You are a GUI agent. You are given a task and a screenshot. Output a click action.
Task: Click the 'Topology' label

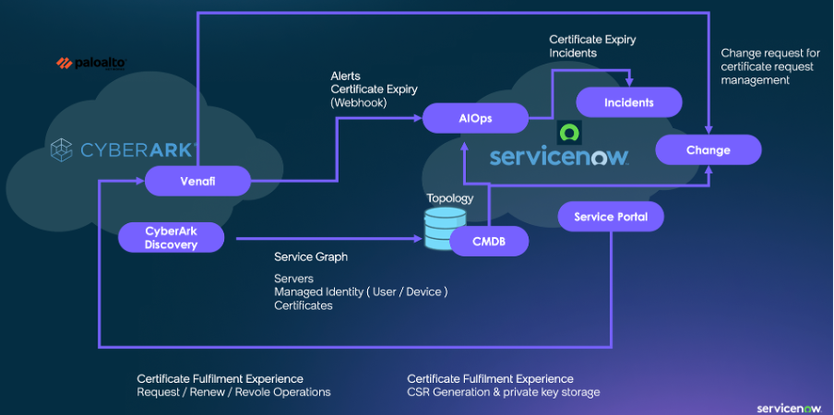pyautogui.click(x=449, y=198)
